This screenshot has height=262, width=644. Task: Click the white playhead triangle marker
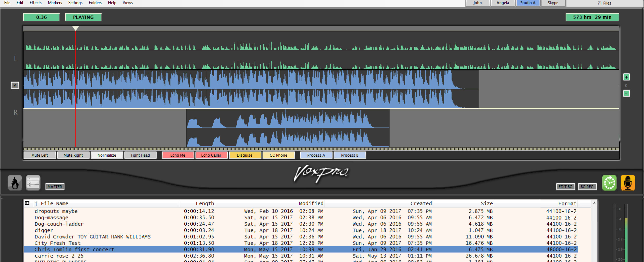click(75, 28)
